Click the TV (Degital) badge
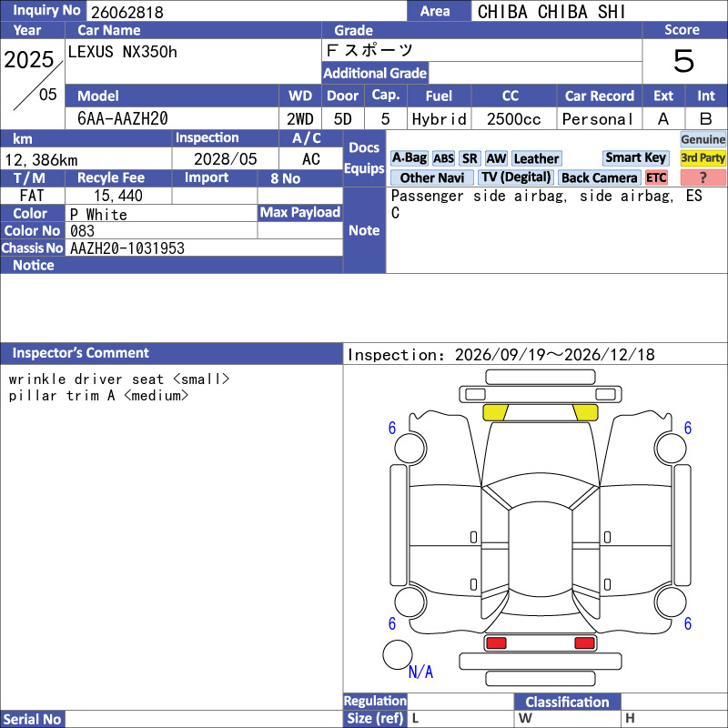728x728 pixels. (x=516, y=177)
